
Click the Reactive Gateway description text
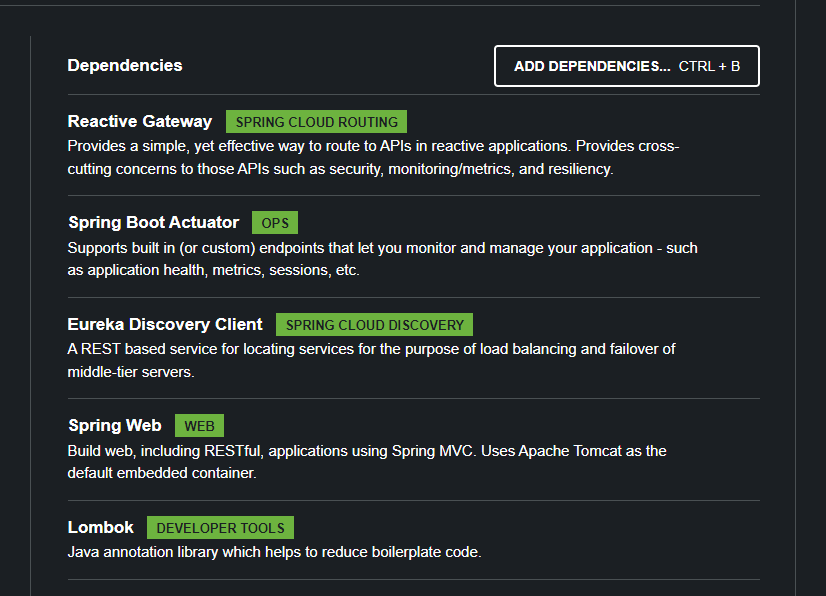(373, 157)
